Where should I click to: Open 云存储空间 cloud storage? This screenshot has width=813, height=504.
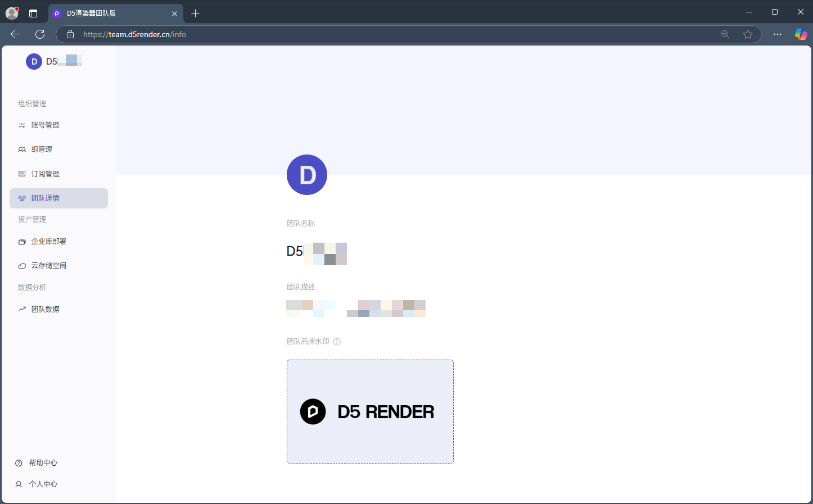(x=58, y=266)
